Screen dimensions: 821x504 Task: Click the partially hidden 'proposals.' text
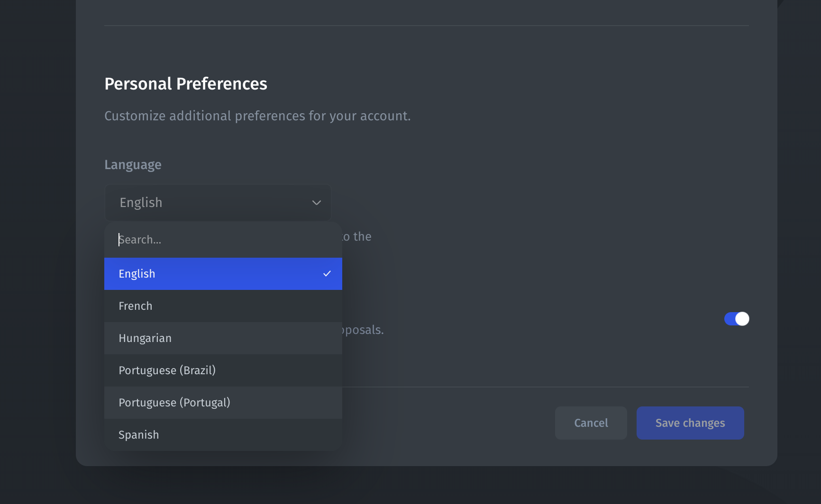[x=363, y=330]
